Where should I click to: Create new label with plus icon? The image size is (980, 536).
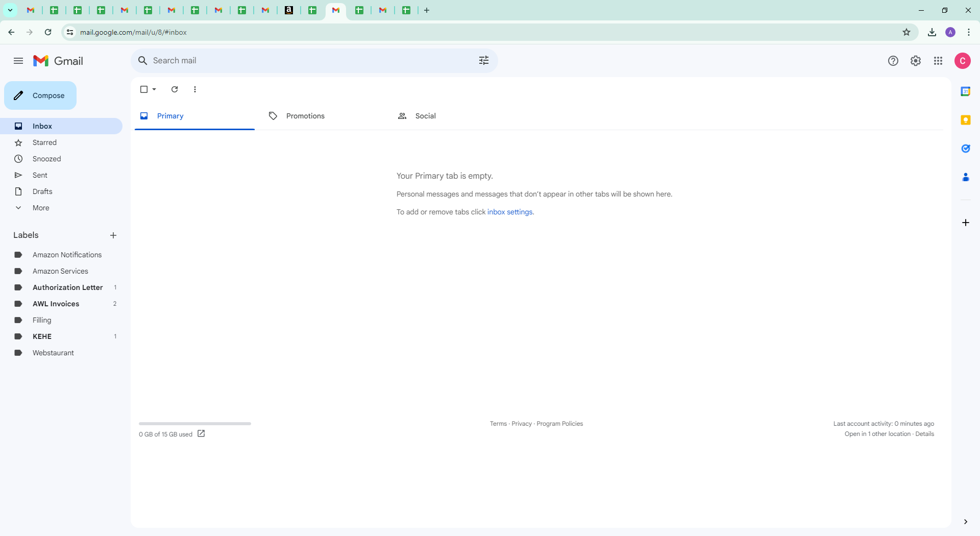pos(113,235)
